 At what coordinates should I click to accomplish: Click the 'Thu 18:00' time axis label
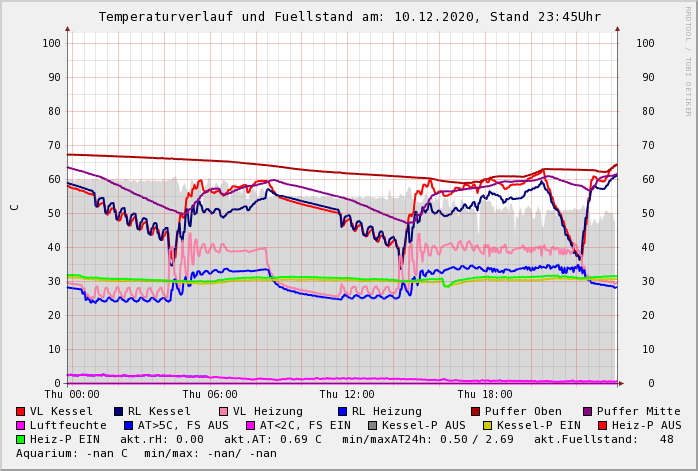(x=485, y=394)
